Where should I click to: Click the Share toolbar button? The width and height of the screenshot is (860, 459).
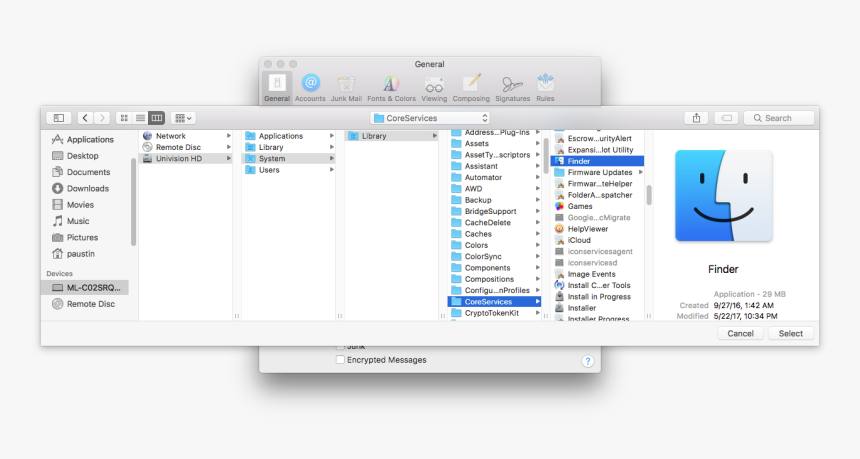point(697,118)
